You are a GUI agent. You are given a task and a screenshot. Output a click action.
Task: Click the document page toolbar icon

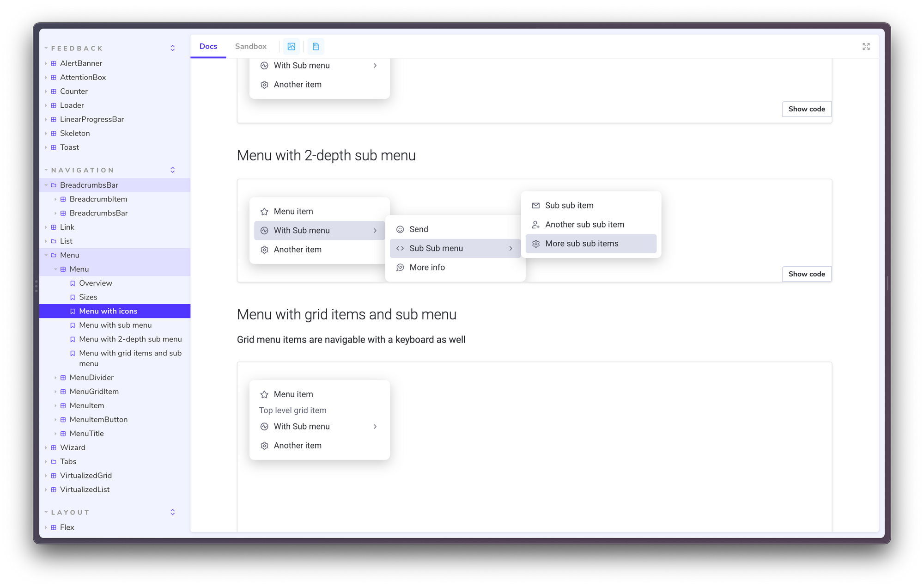click(x=316, y=47)
